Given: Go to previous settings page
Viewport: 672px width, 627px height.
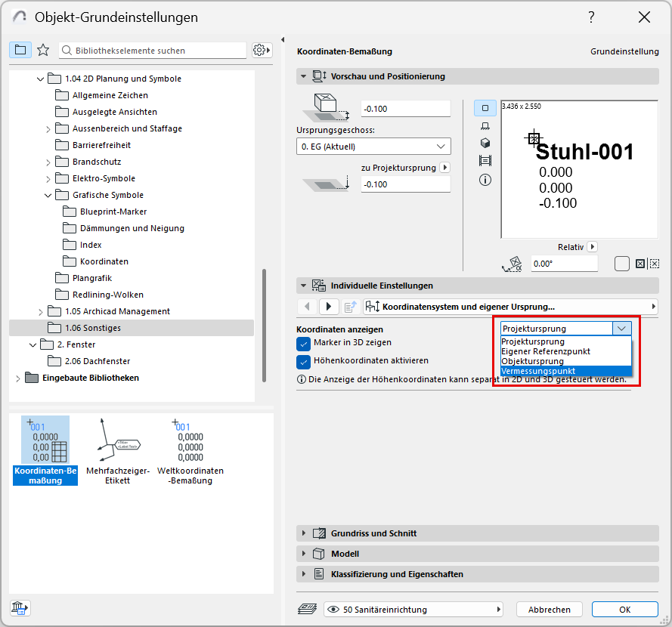Looking at the screenshot, I should coord(307,306).
